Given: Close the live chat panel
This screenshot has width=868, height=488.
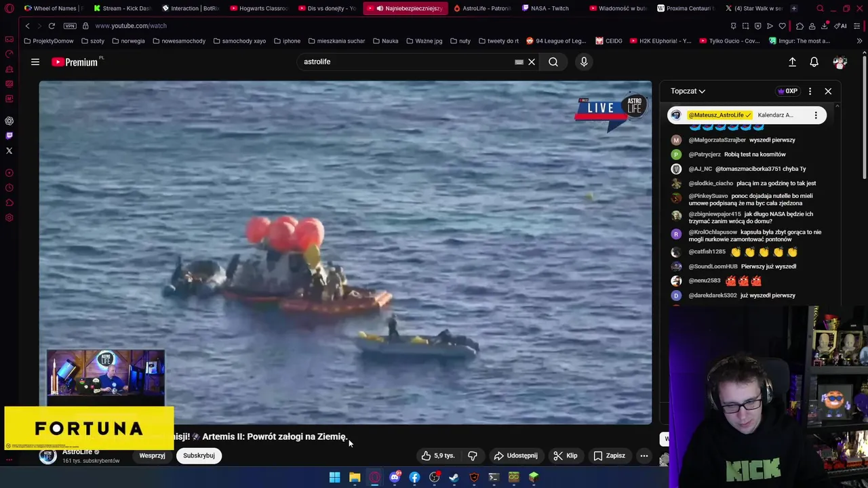Looking at the screenshot, I should (x=828, y=91).
